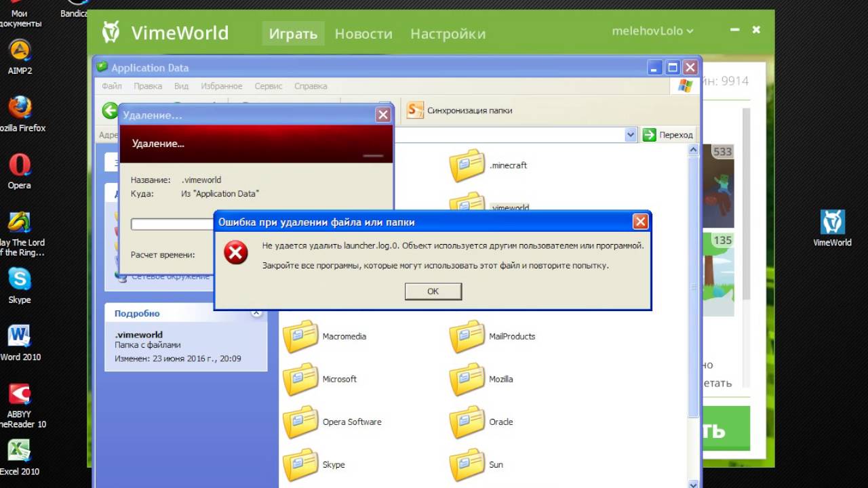Image resolution: width=868 pixels, height=488 pixels.
Task: Select the Sun folder icon
Action: click(467, 464)
